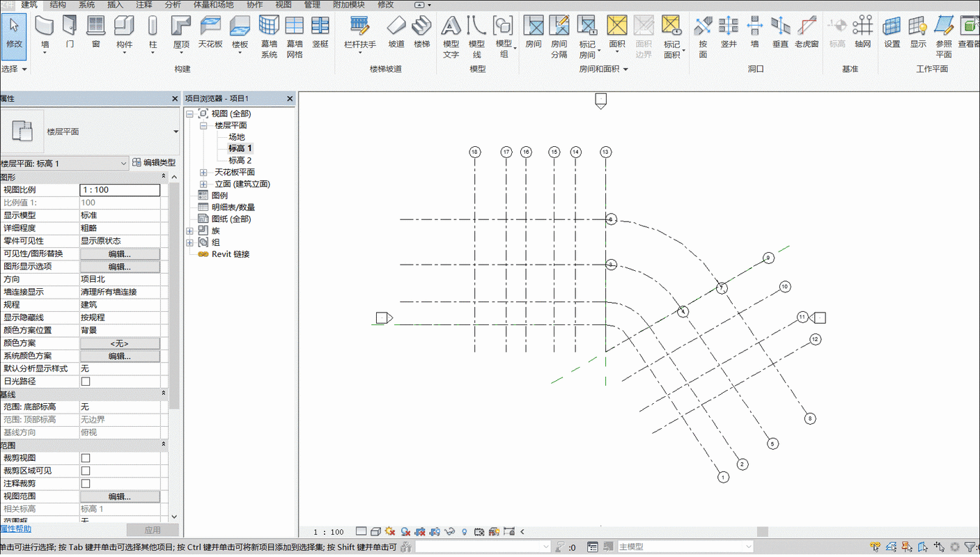Expand the 天花板平面 tree node
The height and width of the screenshot is (557, 980).
point(203,172)
